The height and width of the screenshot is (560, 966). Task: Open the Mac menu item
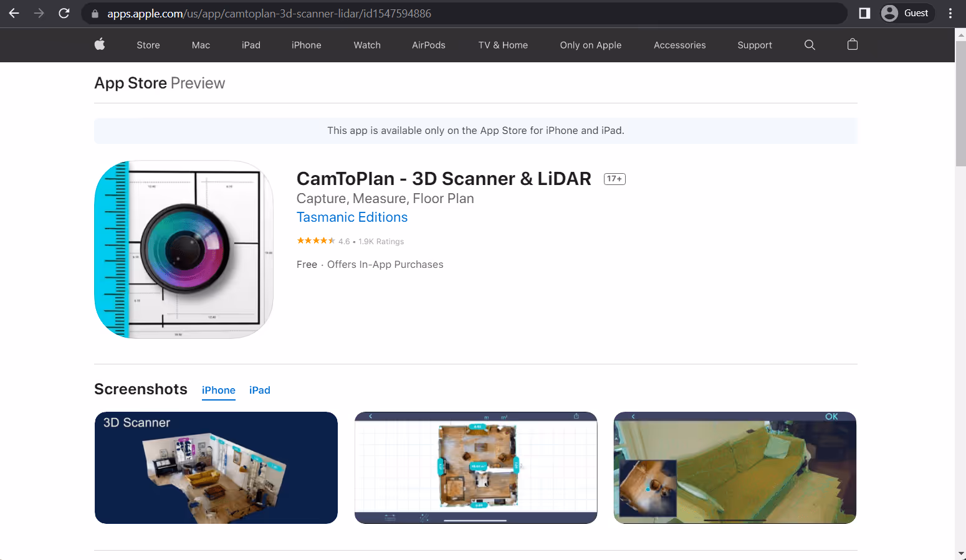point(201,45)
